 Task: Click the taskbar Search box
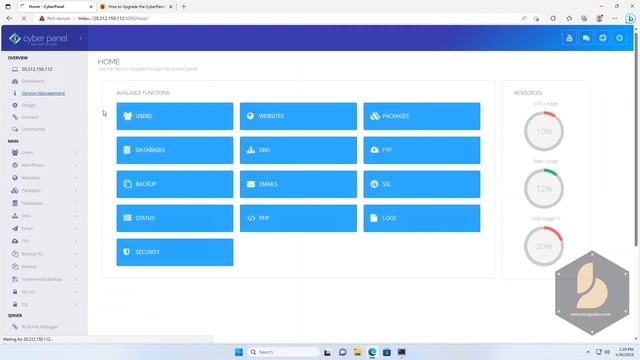coord(284,352)
